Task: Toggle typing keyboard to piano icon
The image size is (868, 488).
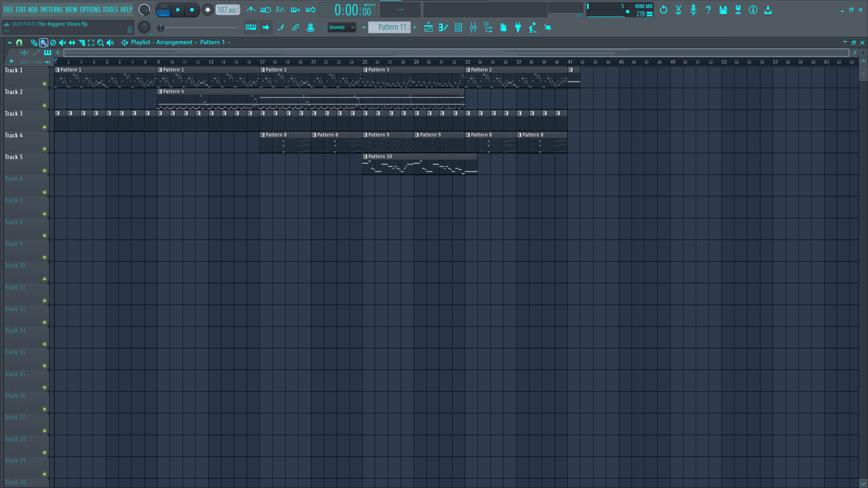Action: coord(250,28)
